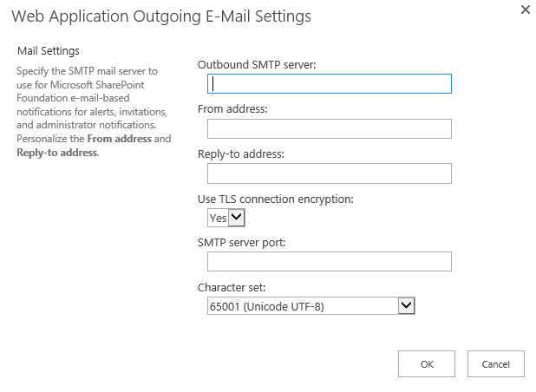Click the 'From address:' field label

pyautogui.click(x=232, y=109)
